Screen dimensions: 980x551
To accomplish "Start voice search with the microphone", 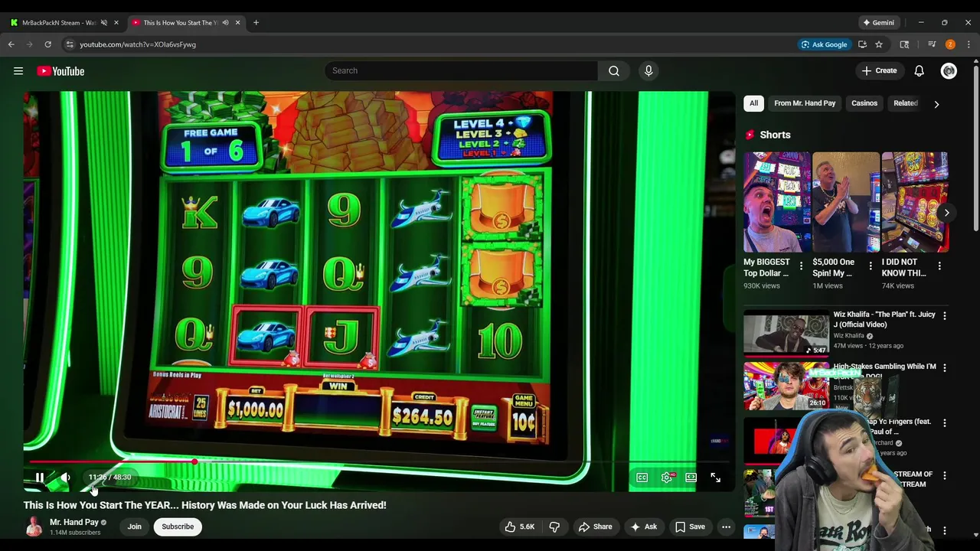I will tap(648, 70).
